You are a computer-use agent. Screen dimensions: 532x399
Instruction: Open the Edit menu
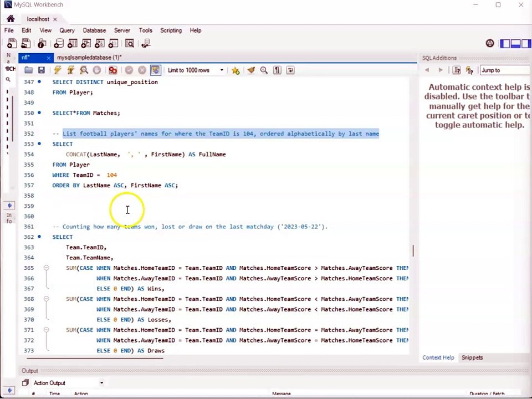[x=27, y=30]
